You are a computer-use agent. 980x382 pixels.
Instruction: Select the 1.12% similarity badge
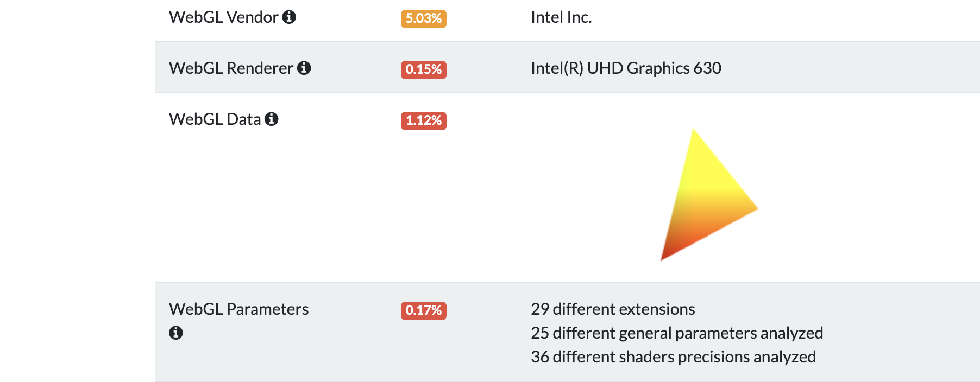[x=424, y=120]
